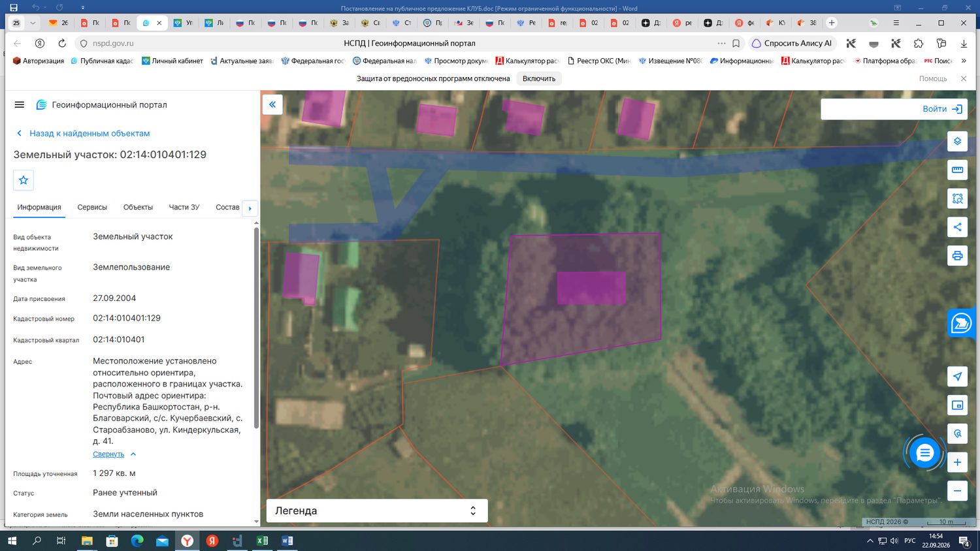Viewport: 980px width, 551px height.
Task: Reload the page in the browser
Action: [x=62, y=43]
